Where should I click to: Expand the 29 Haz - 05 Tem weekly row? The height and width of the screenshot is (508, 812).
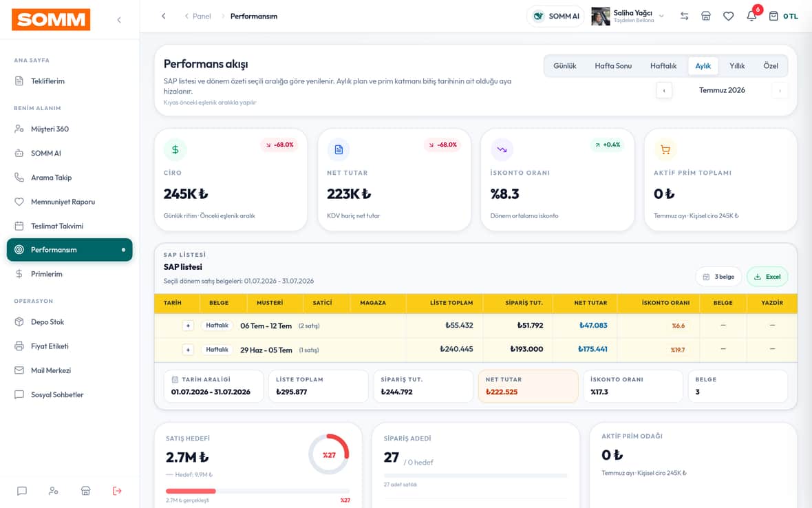[188, 350]
